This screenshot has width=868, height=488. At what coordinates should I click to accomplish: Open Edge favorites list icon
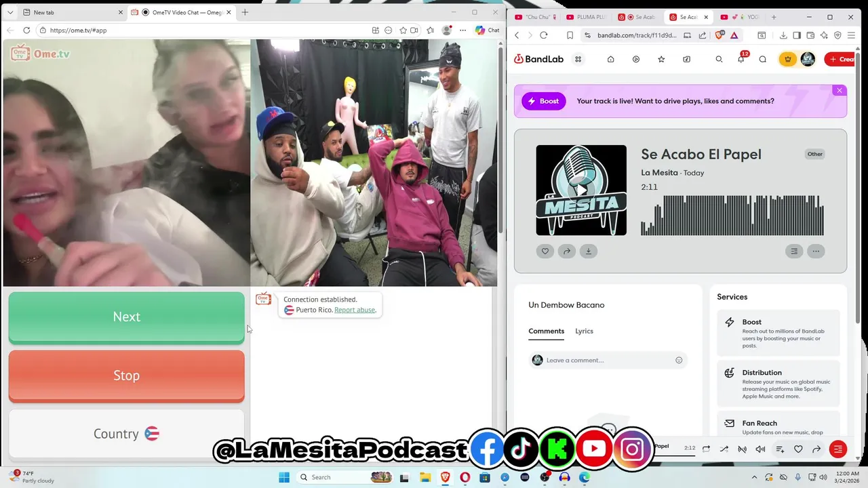click(x=430, y=30)
